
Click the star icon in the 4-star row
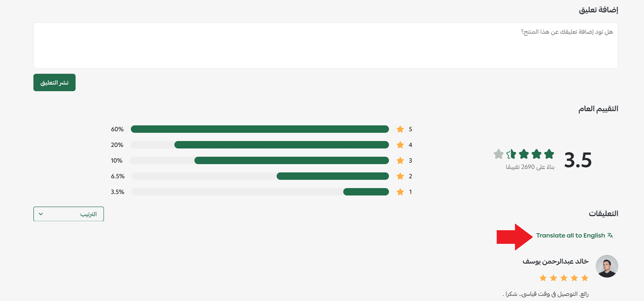(400, 145)
